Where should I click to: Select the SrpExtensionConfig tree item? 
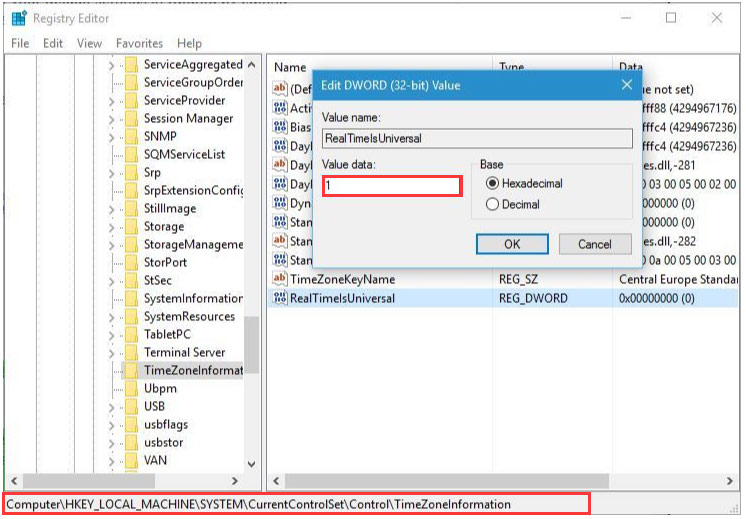point(193,190)
